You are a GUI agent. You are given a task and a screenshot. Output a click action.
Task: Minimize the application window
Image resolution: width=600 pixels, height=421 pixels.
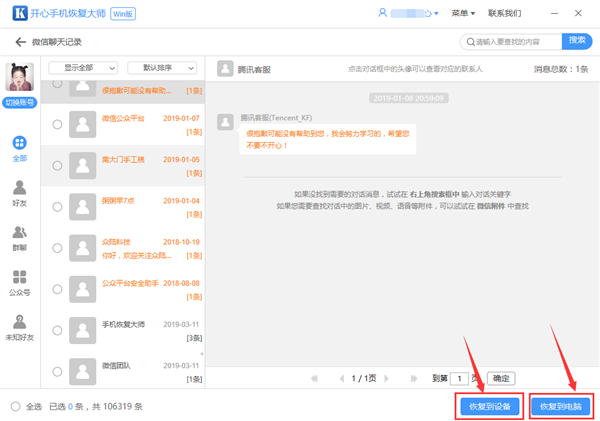coord(554,13)
